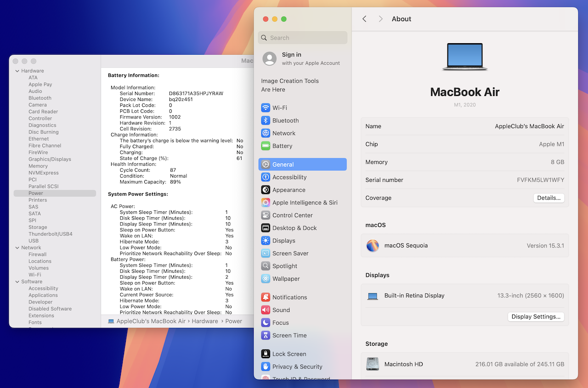Image resolution: width=588 pixels, height=388 pixels.
Task: Select Storage in System Information sidebar
Action: point(38,227)
